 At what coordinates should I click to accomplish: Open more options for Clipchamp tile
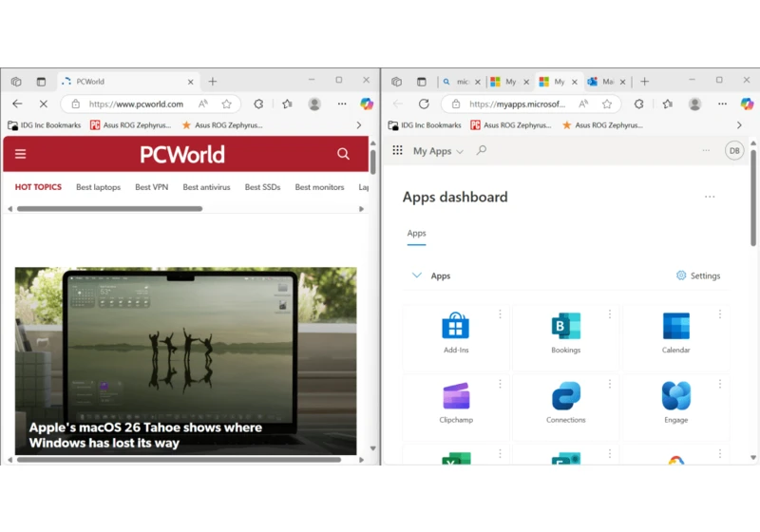pyautogui.click(x=500, y=384)
